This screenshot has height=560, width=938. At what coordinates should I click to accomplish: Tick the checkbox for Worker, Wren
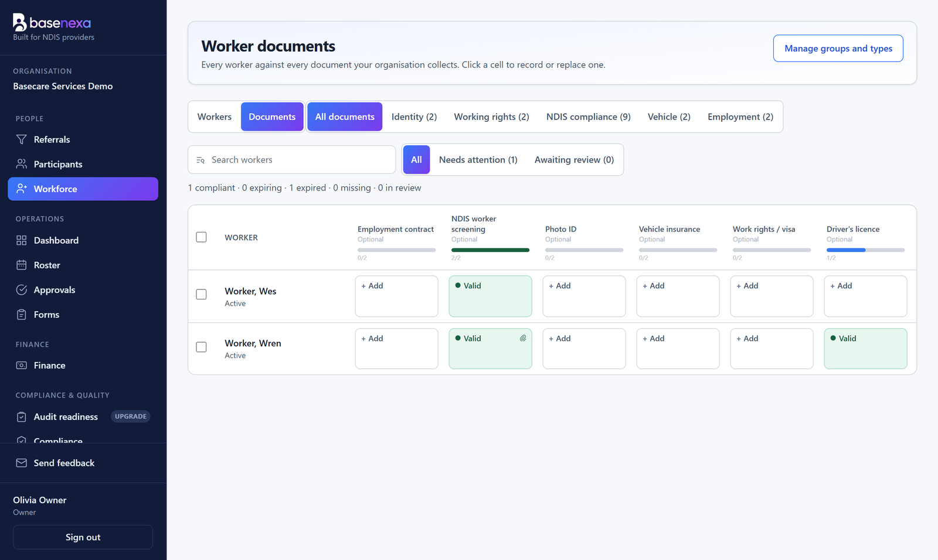[201, 347]
